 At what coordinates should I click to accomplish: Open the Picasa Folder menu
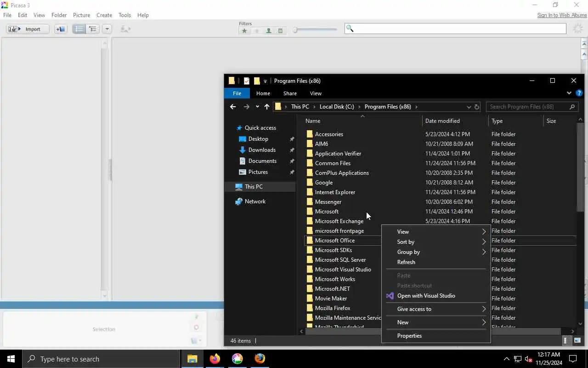[x=59, y=15]
